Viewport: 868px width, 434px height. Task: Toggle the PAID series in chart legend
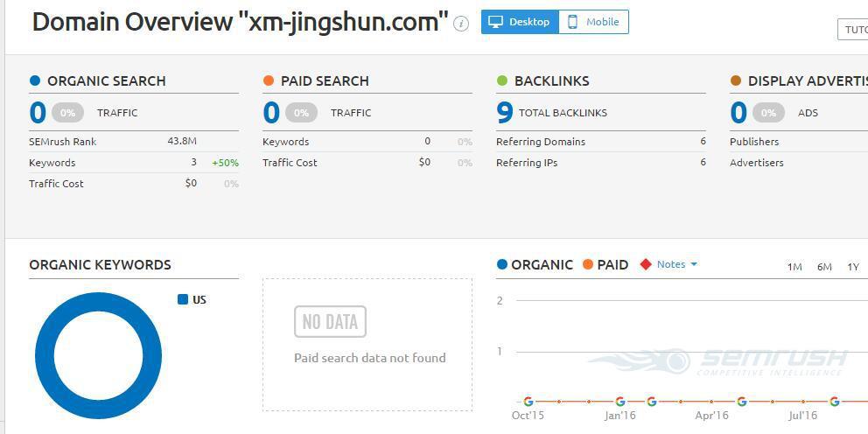pos(605,264)
